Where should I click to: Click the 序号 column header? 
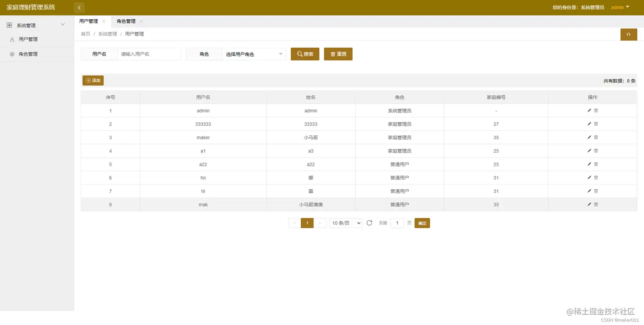tap(110, 97)
